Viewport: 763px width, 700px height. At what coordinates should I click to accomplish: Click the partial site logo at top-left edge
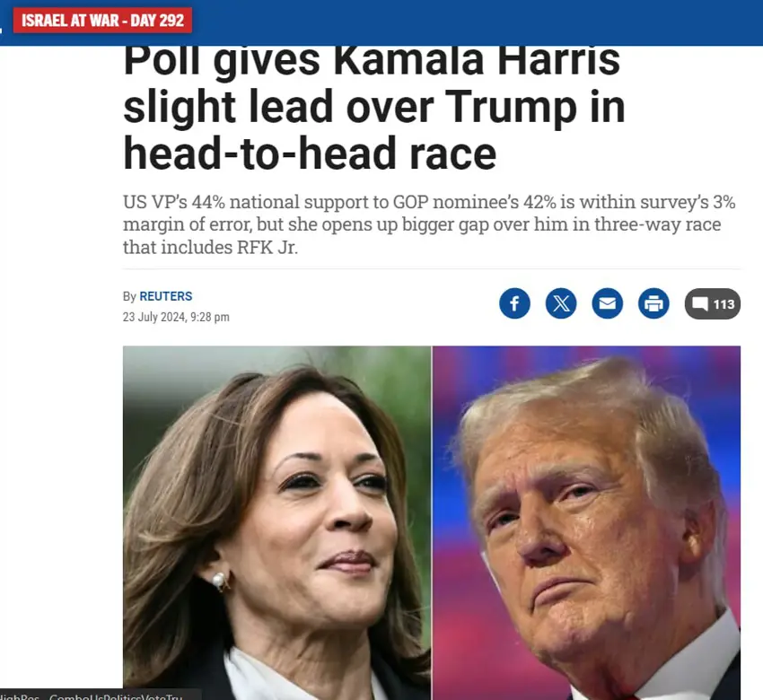1,30
